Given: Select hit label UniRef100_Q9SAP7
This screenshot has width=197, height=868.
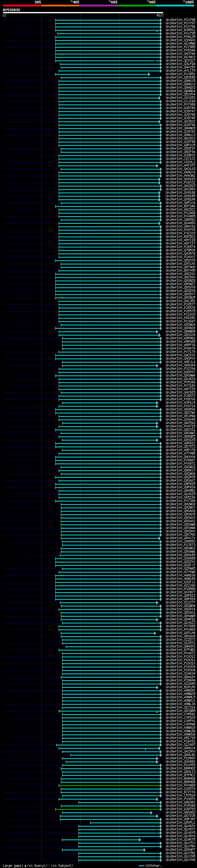Looking at the screenshot, I should click(x=180, y=850).
